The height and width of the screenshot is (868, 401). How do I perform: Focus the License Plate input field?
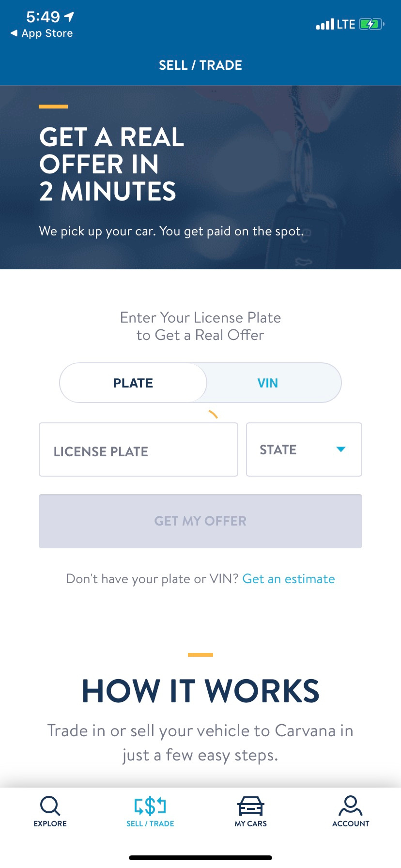pyautogui.click(x=139, y=449)
